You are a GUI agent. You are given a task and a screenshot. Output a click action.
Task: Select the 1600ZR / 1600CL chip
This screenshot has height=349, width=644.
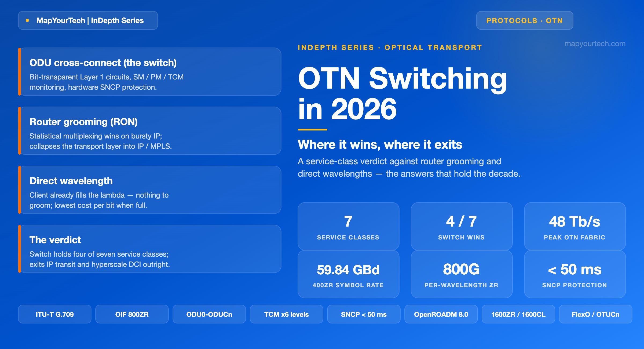[x=518, y=314]
